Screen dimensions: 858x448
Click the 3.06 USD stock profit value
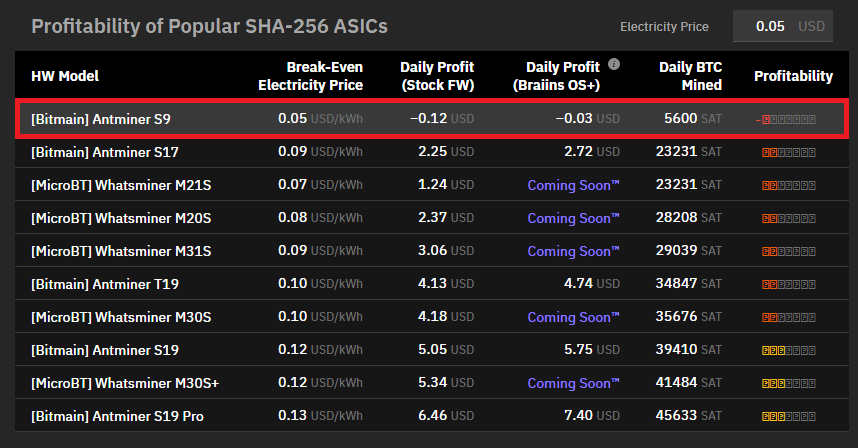pyautogui.click(x=446, y=251)
